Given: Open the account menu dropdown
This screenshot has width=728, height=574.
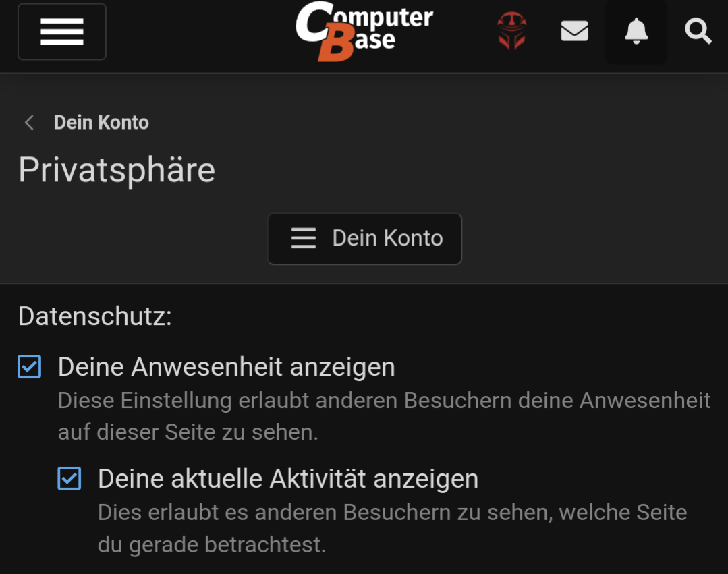Looking at the screenshot, I should 364,238.
